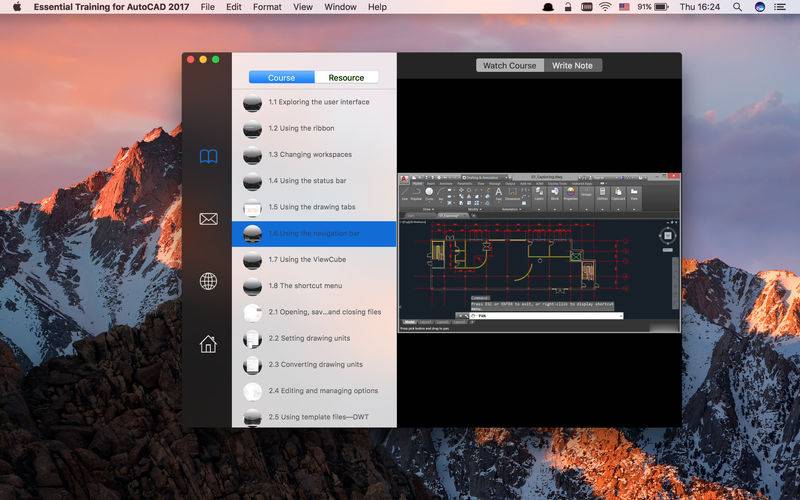This screenshot has width=800, height=500.
Task: Open lesson 2.2 Setting drawing units
Action: point(314,338)
